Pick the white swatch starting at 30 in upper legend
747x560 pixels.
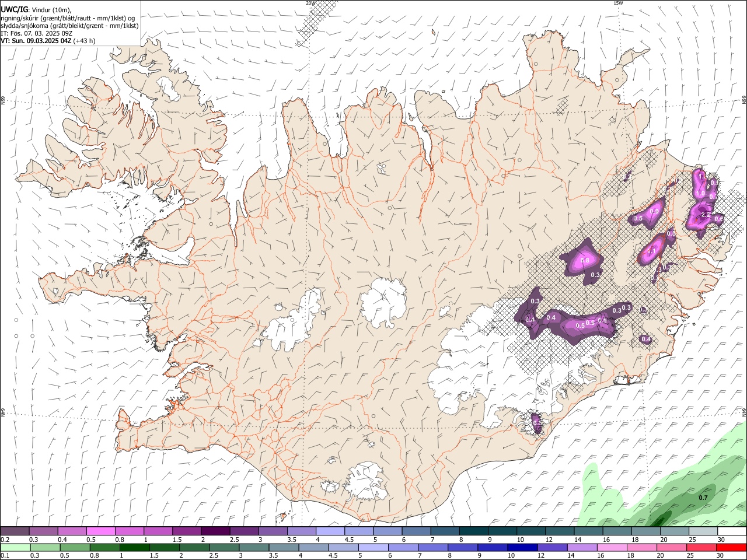tap(732, 531)
